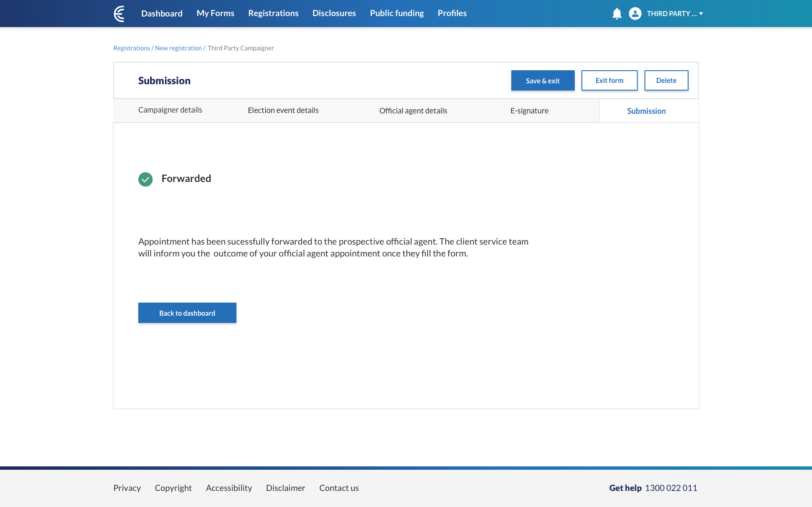Viewport: 812px width, 507px height.
Task: Click the THIRD PARTY account name
Action: point(672,14)
